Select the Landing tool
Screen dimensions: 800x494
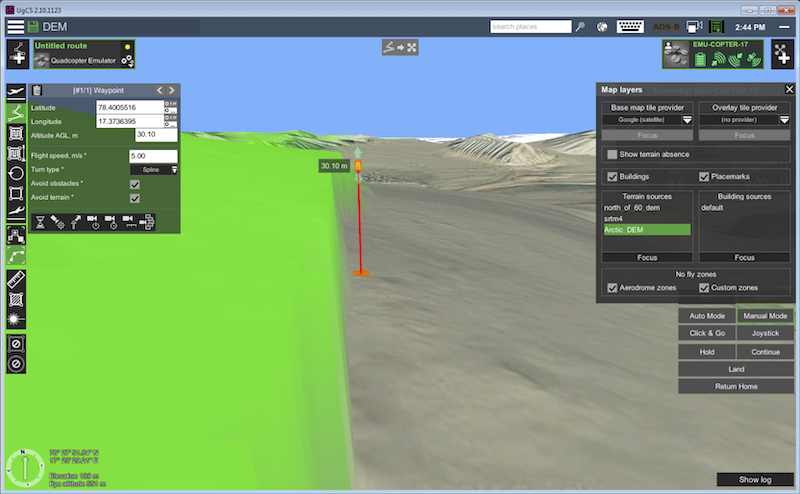point(16,212)
